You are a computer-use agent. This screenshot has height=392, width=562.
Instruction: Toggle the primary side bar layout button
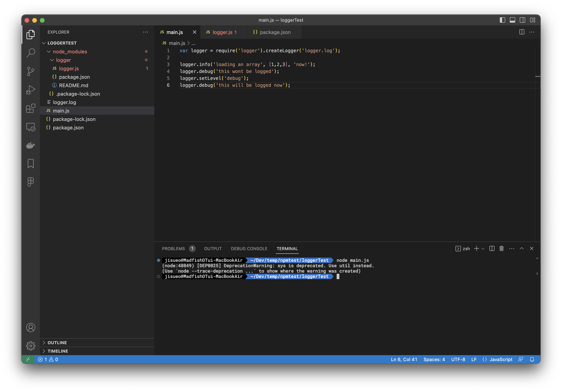click(x=502, y=20)
